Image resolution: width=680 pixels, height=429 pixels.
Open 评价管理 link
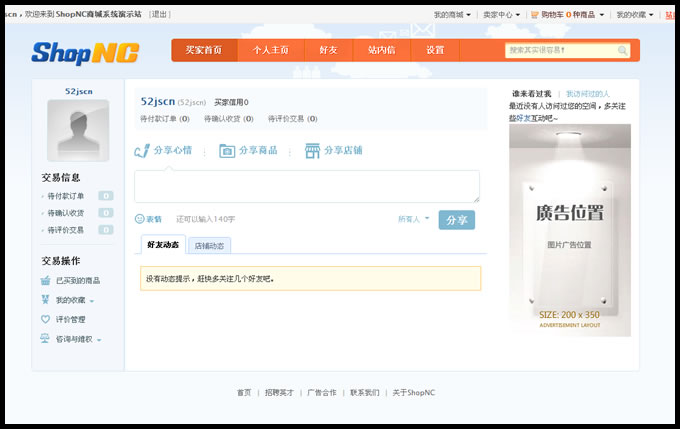click(71, 319)
